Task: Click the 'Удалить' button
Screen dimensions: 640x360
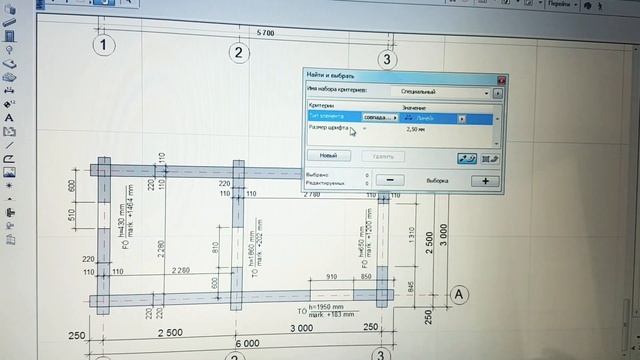Action: (383, 156)
